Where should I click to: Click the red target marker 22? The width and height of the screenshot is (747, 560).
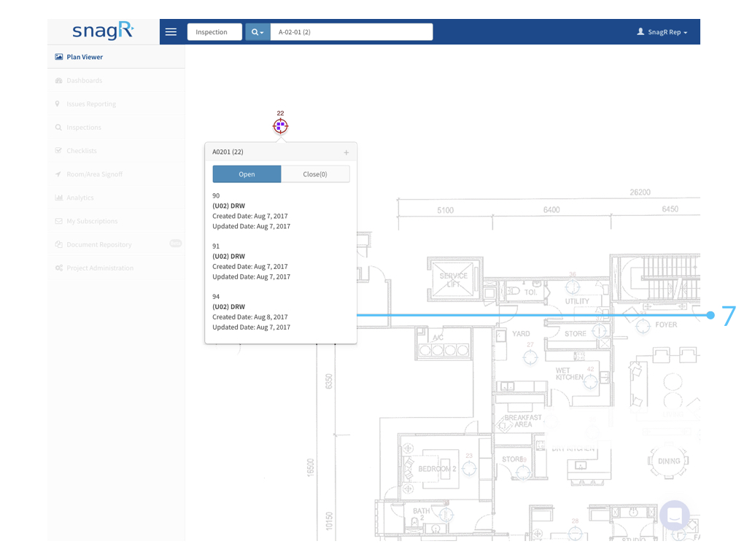pos(281,126)
